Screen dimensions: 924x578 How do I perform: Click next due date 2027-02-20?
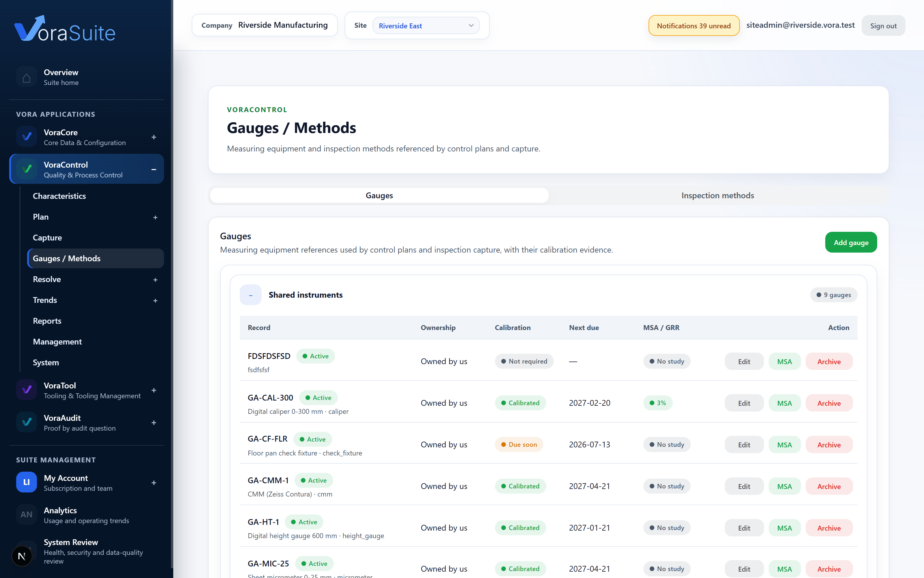(x=590, y=403)
